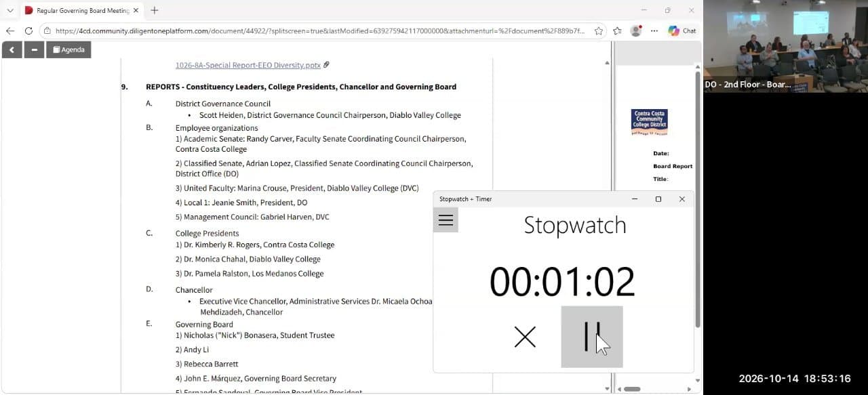Click the agenda minus collapse button
Viewport: 868px width, 395px height.
pos(34,49)
